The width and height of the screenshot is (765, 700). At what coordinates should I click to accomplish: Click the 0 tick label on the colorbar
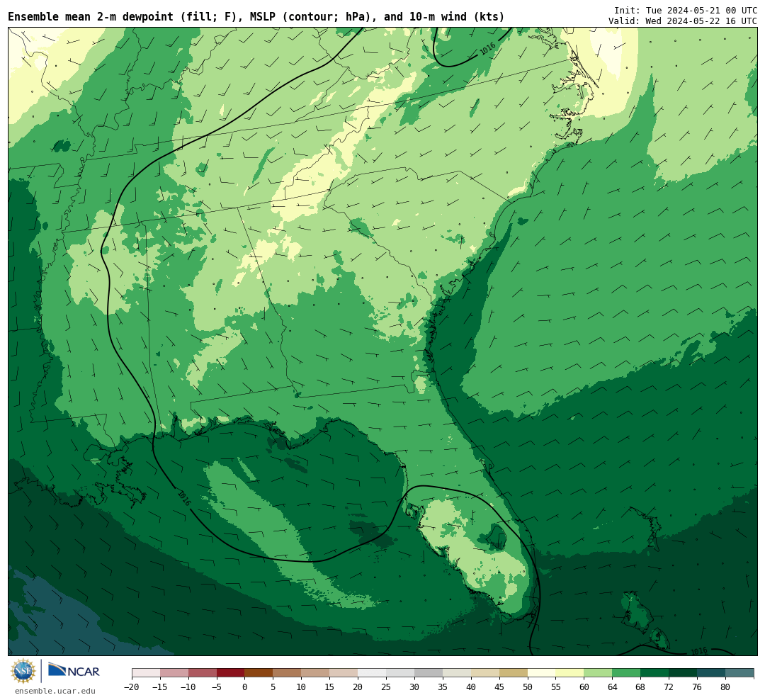coord(245,687)
